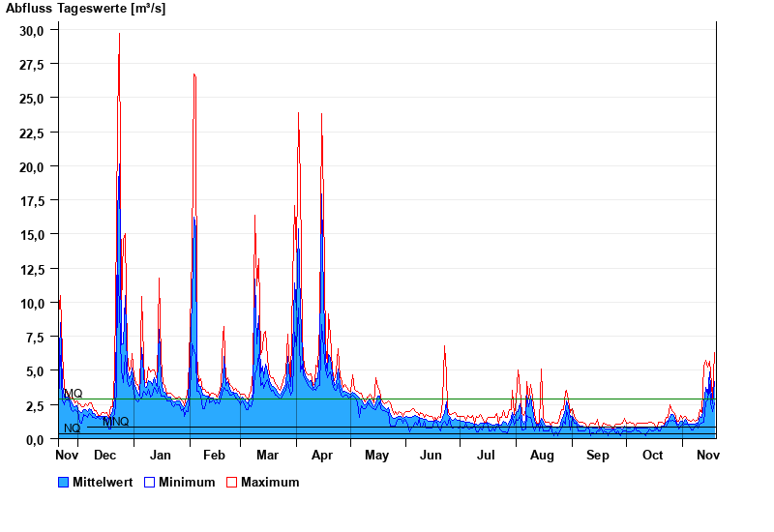Select the Mittelwert legend label
The height and width of the screenshot is (532, 774).
point(103,482)
